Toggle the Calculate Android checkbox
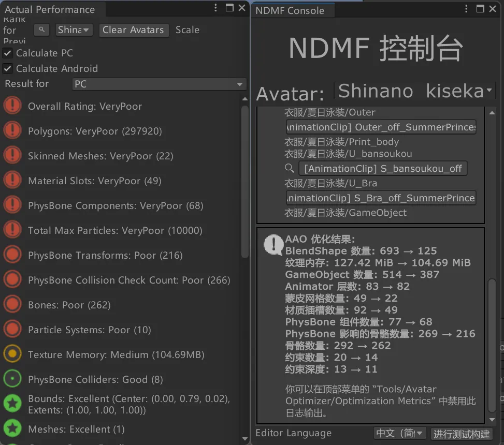 click(7, 68)
